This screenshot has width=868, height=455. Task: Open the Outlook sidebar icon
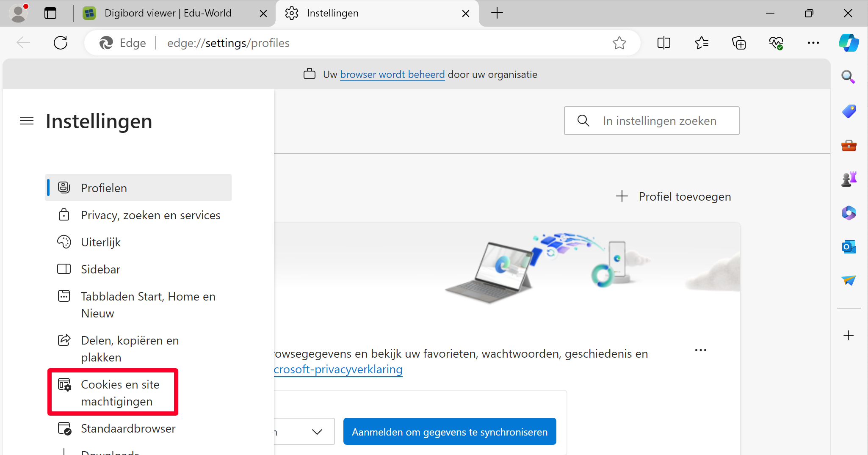coord(849,246)
